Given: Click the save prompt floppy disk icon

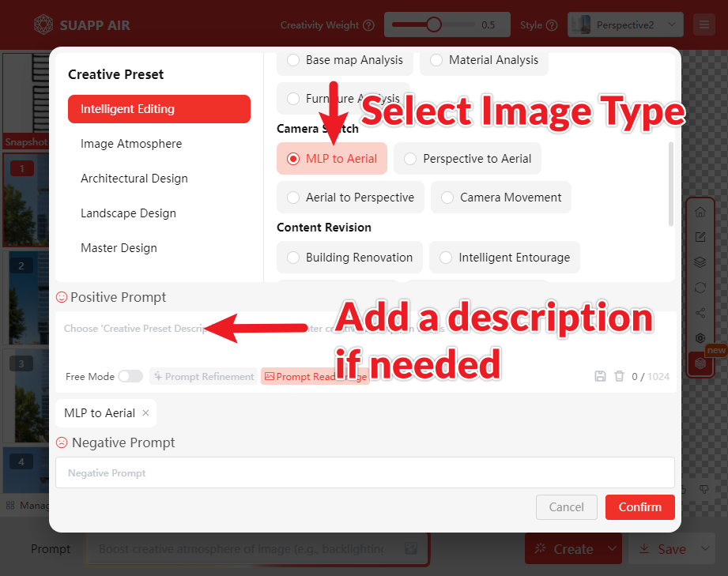Looking at the screenshot, I should click(601, 376).
